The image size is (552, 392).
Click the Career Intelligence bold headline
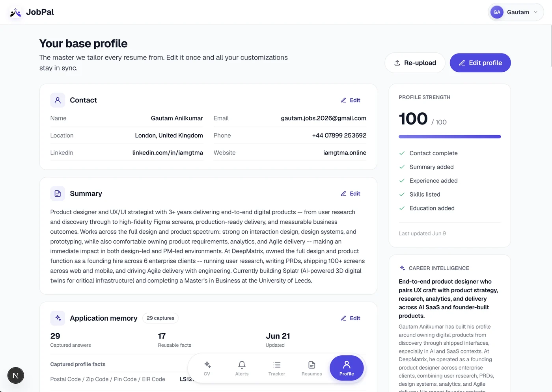pyautogui.click(x=449, y=299)
